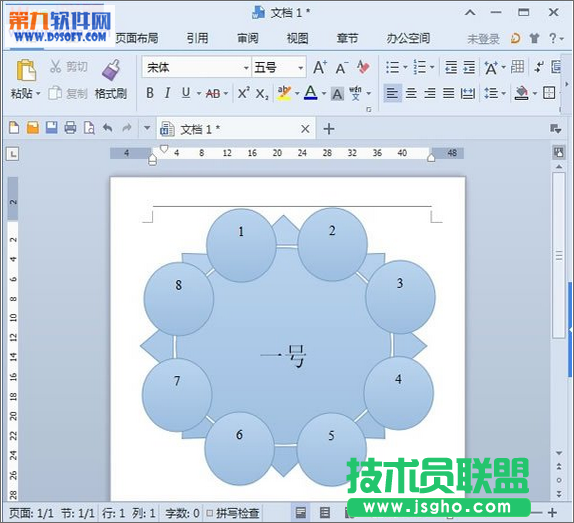
Task: Open the underline style dropdown arrow
Action: pos(199,94)
